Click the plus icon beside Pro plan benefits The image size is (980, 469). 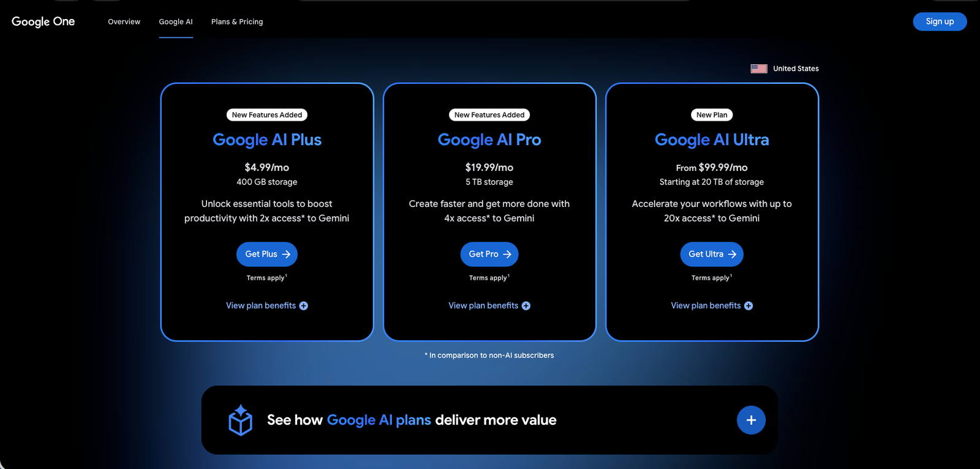tap(526, 306)
